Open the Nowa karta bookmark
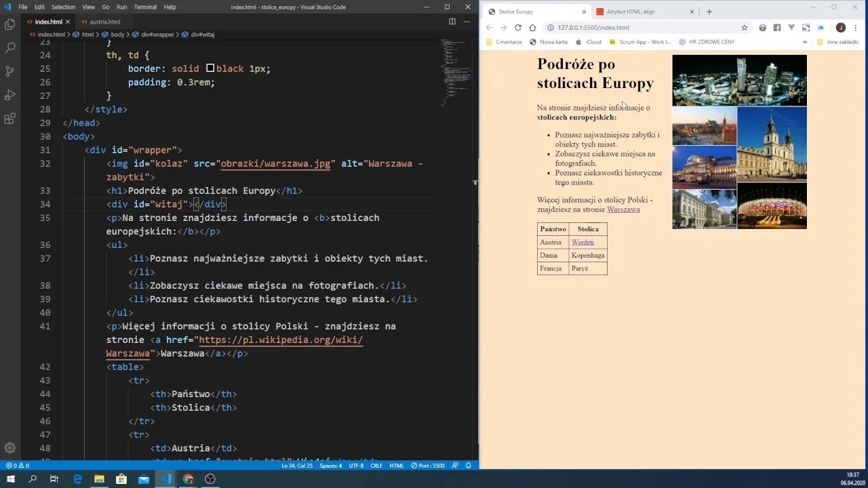The width and height of the screenshot is (868, 488). pos(549,42)
